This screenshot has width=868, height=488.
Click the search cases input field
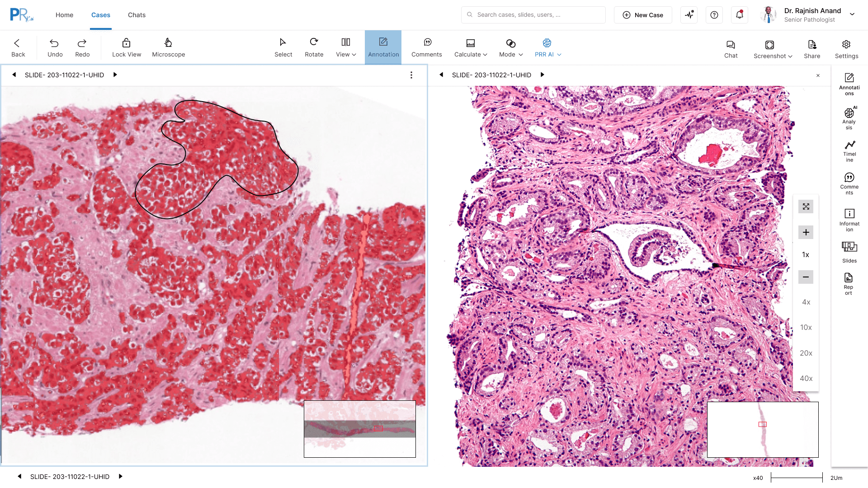pyautogui.click(x=533, y=15)
